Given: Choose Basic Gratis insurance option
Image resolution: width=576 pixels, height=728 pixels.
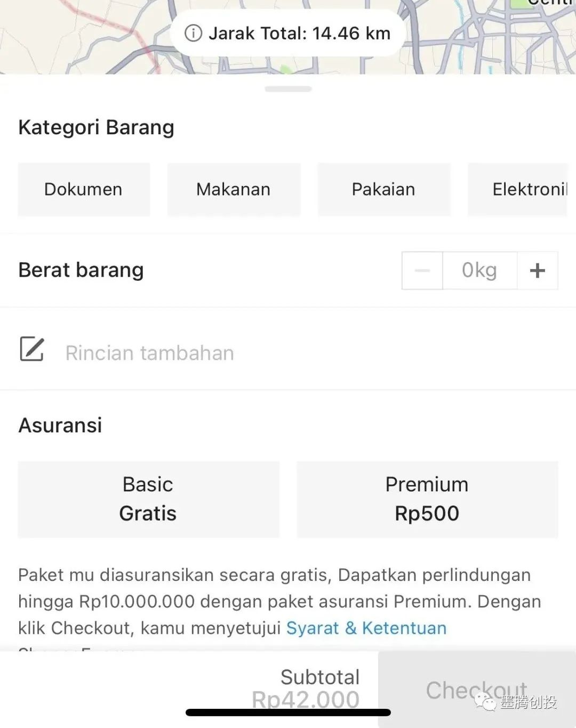Looking at the screenshot, I should click(x=148, y=499).
